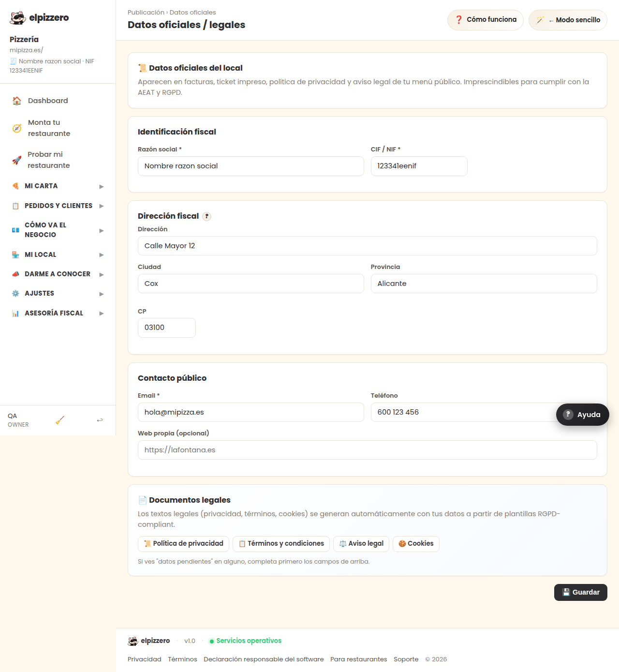Click the Razón social input field

click(x=251, y=166)
